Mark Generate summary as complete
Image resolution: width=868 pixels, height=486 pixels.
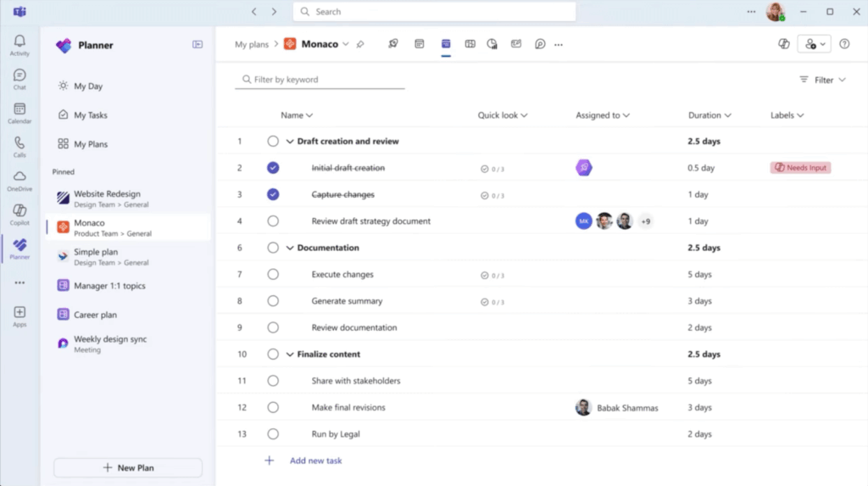[273, 301]
